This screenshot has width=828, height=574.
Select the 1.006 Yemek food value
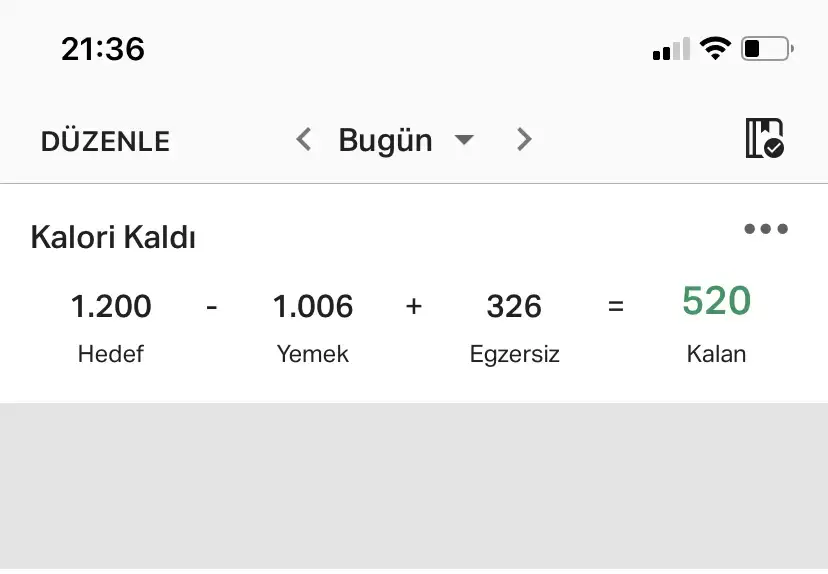313,306
